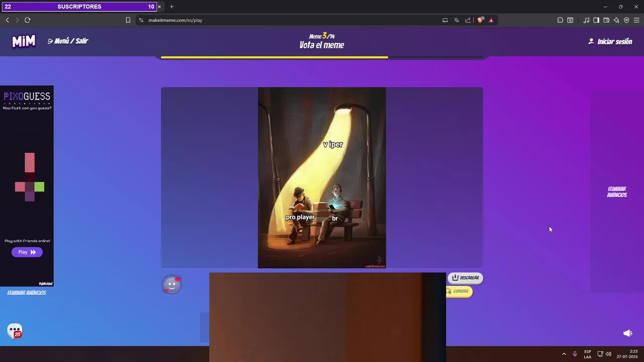Expand hidden system tray icons
This screenshot has height=362, width=644.
point(563,354)
